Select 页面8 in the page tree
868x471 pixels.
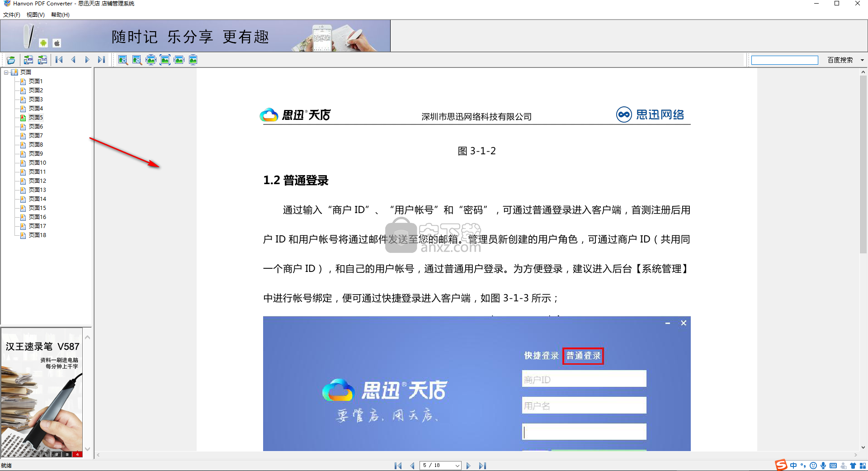36,145
